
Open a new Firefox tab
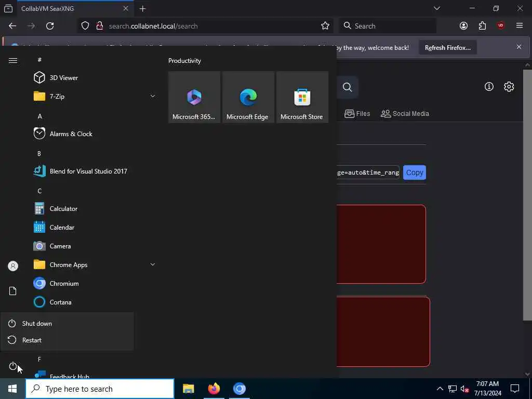[x=142, y=9]
